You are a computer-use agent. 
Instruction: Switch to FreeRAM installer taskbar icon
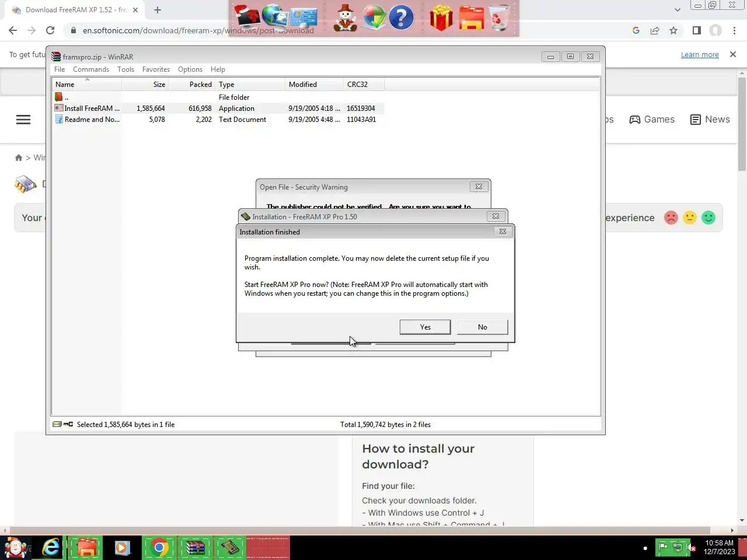click(231, 548)
